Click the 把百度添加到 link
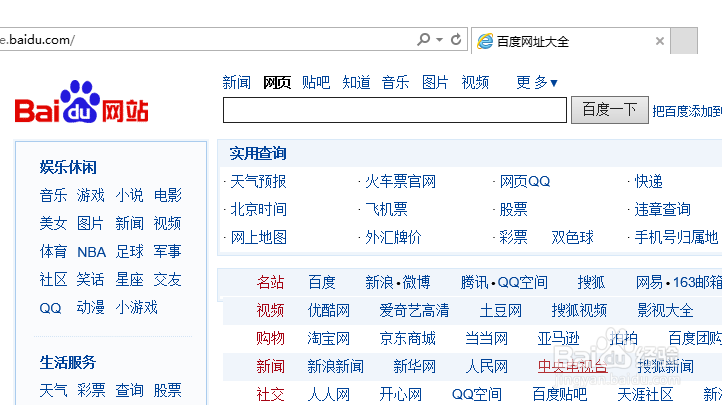The image size is (722, 405). click(x=687, y=111)
